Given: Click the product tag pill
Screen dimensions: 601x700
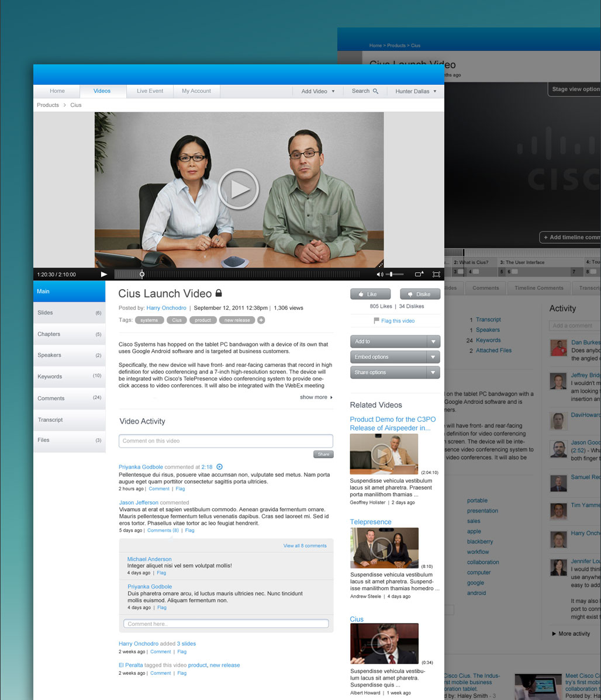Looking at the screenshot, I should point(203,320).
